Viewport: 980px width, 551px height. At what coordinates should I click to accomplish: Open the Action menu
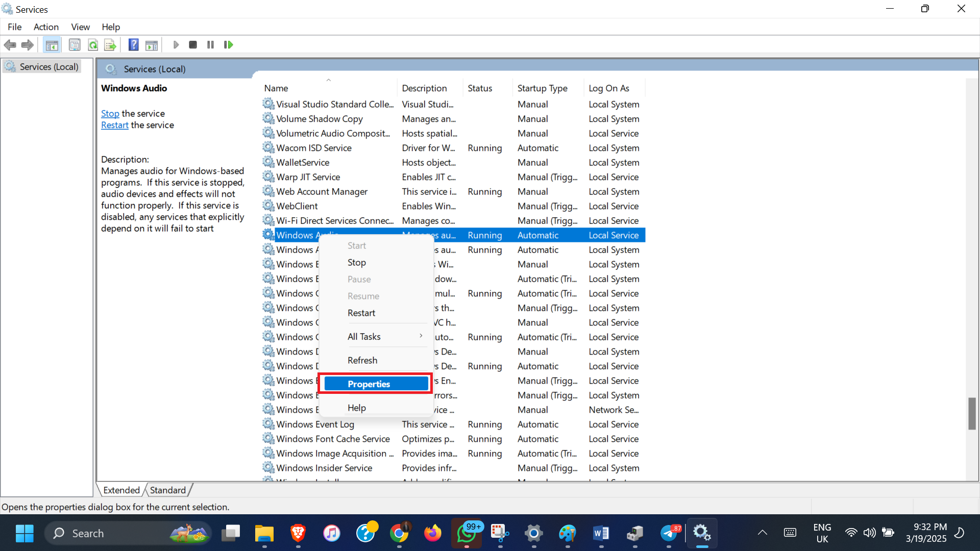(x=46, y=27)
